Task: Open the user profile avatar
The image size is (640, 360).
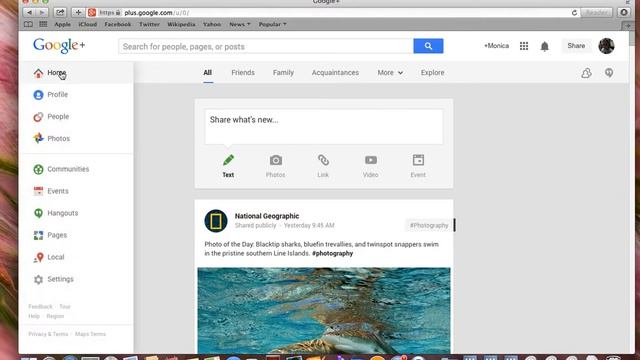Action: [x=606, y=46]
